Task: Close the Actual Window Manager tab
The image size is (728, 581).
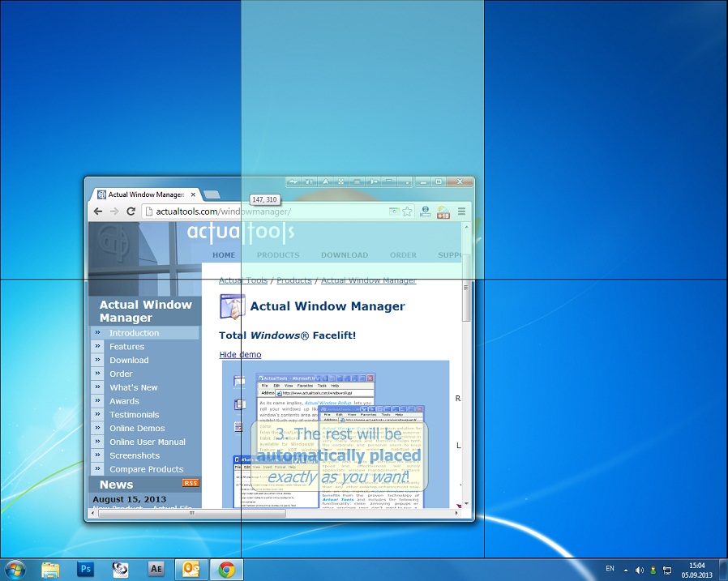Action: coord(193,195)
